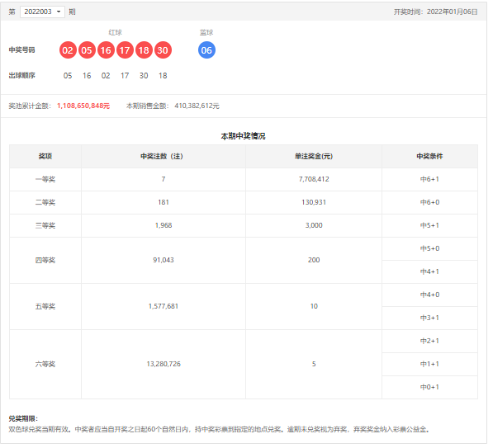Select the 四等奖 row label
The height and width of the screenshot is (448, 493).
(x=45, y=260)
